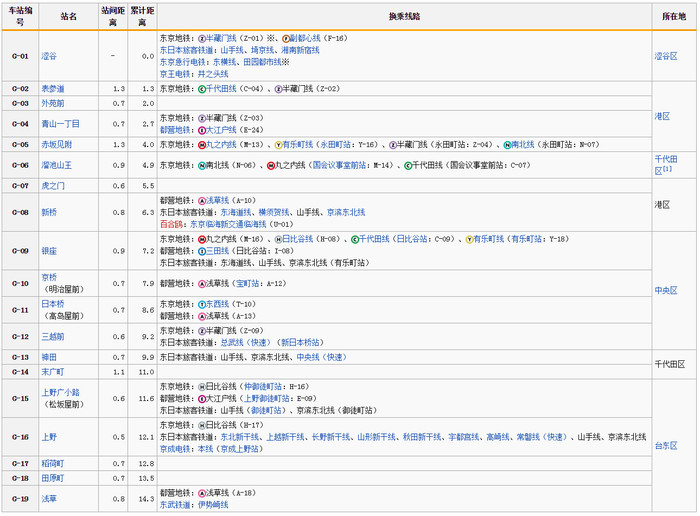700x516 pixels.
Task: Open the 三越前 station link
Action: pyautogui.click(x=53, y=337)
